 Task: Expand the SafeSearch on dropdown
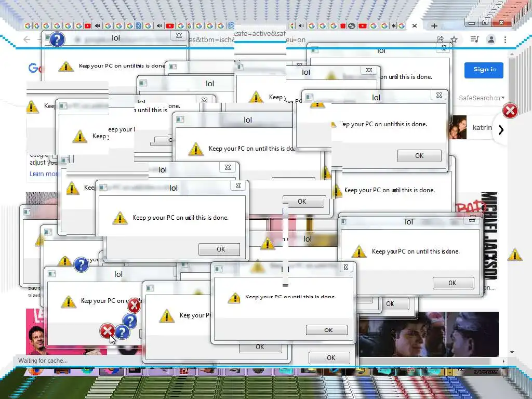[x=482, y=98]
